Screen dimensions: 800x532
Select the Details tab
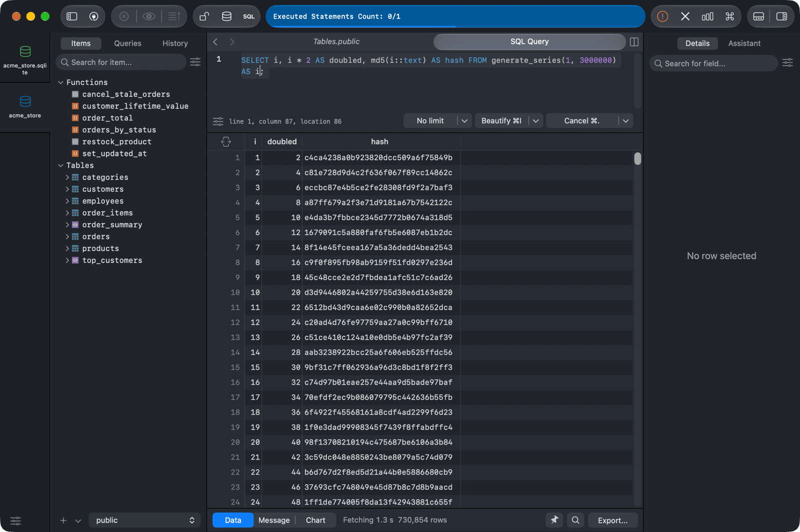(x=697, y=43)
